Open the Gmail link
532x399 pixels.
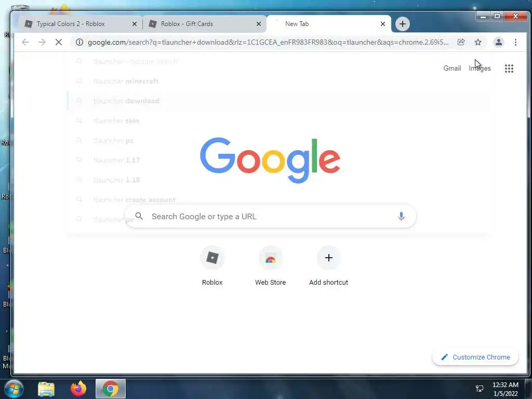(x=452, y=68)
